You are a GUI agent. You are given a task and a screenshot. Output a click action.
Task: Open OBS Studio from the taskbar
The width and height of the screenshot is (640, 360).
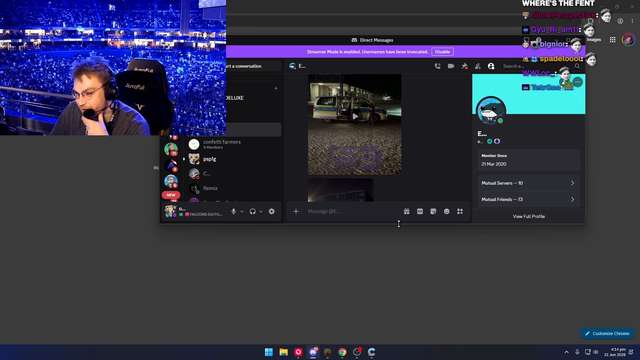(x=357, y=352)
